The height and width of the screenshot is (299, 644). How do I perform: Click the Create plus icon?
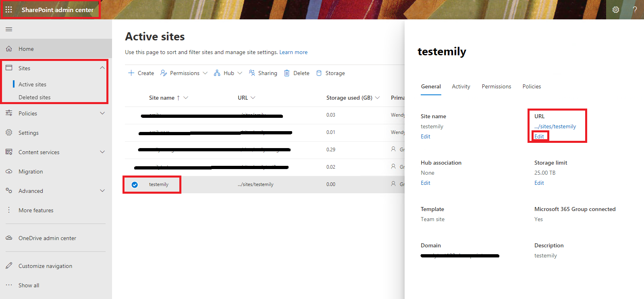pyautogui.click(x=131, y=73)
